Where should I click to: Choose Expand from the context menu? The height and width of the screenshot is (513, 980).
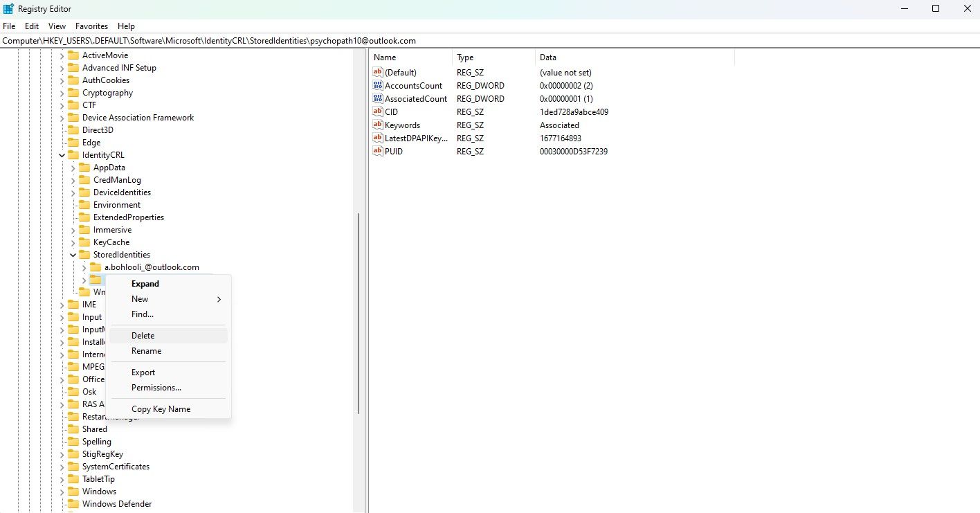(x=145, y=283)
